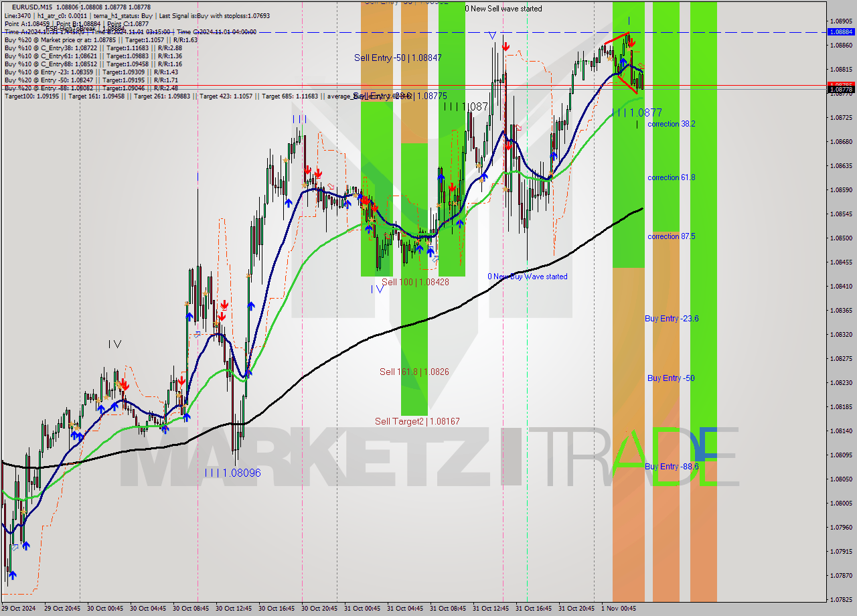The width and height of the screenshot is (857, 616).
Task: Click the 'Buy Entry -50' label
Action: pyautogui.click(x=671, y=378)
